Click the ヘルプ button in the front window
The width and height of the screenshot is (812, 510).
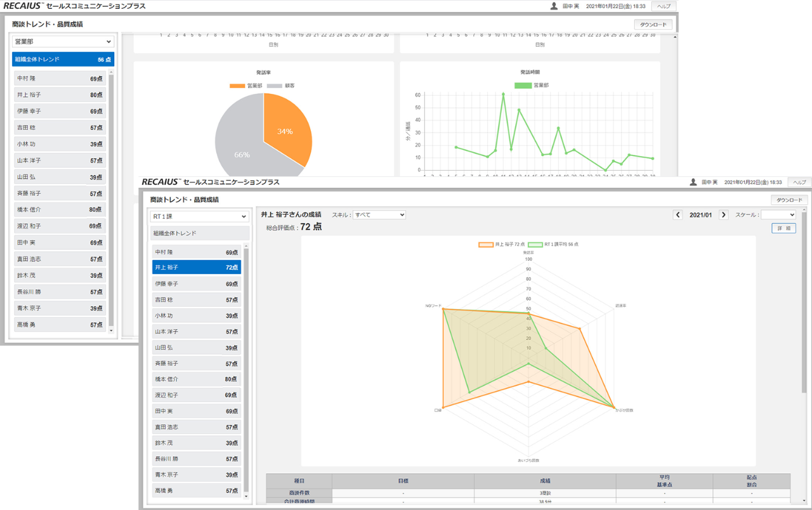799,182
